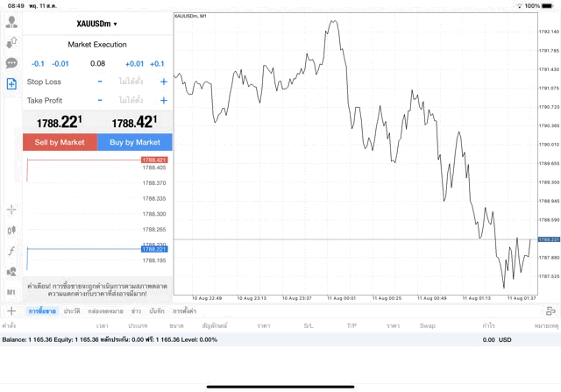
Task: Click the layout icon at bottom-right
Action: pyautogui.click(x=550, y=311)
